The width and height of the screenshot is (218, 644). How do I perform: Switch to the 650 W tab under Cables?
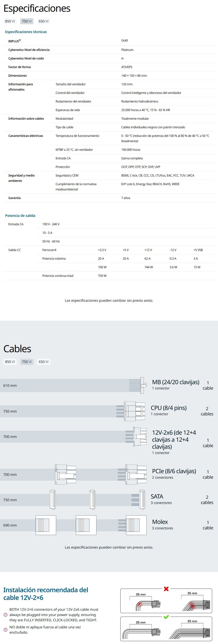(44, 362)
